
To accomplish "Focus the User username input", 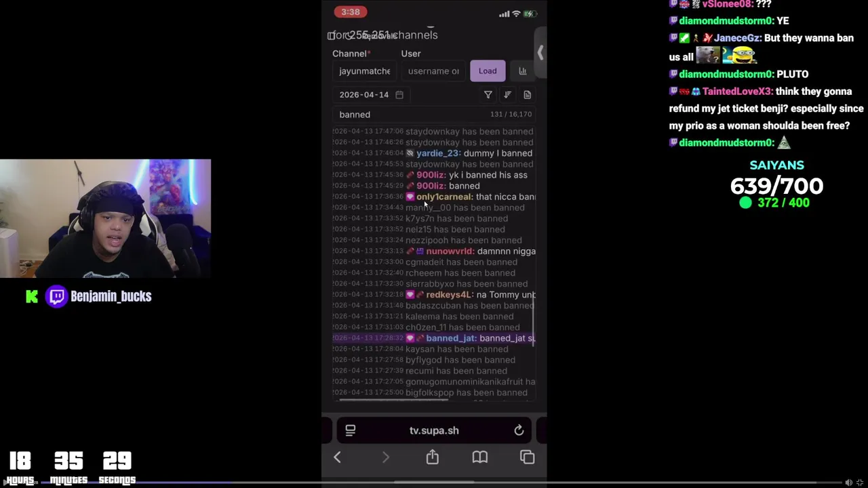I will tap(433, 71).
